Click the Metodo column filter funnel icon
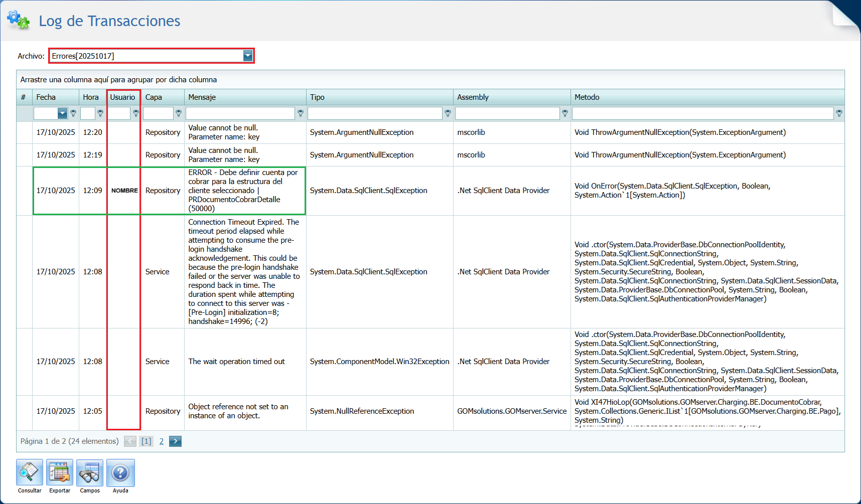The height and width of the screenshot is (504, 861). (839, 113)
